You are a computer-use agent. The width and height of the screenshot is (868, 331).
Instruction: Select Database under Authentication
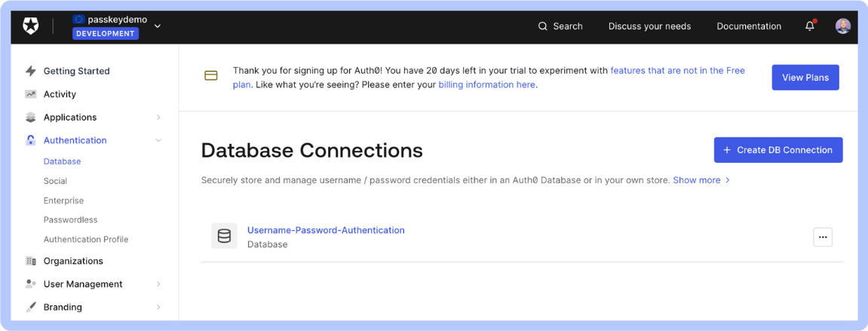(62, 161)
